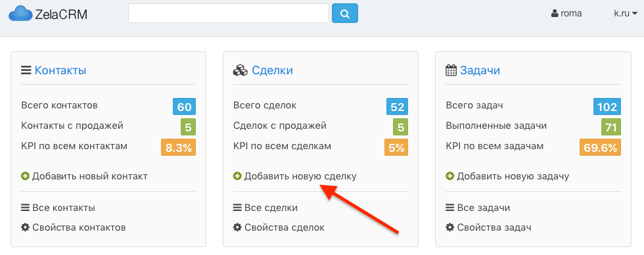This screenshot has height=255, width=644.
Task: Click the cubes icon beside Сделки heading
Action: [241, 70]
